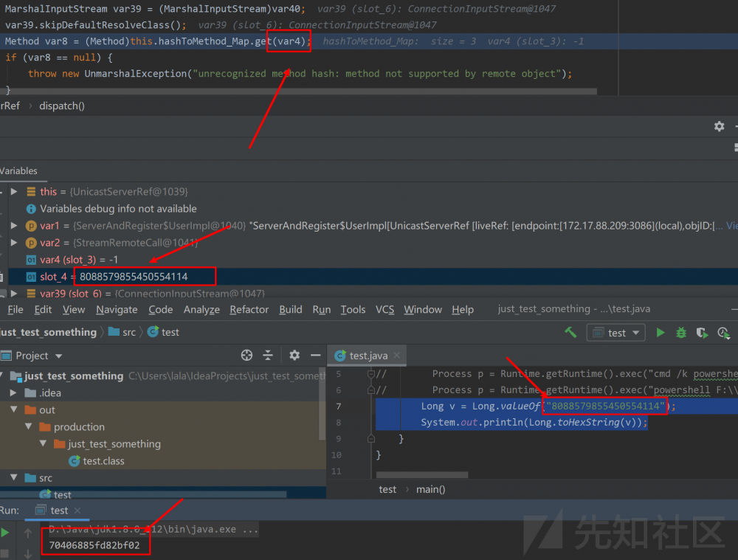Click the test class breadcrumb in navigation bar

point(163,332)
